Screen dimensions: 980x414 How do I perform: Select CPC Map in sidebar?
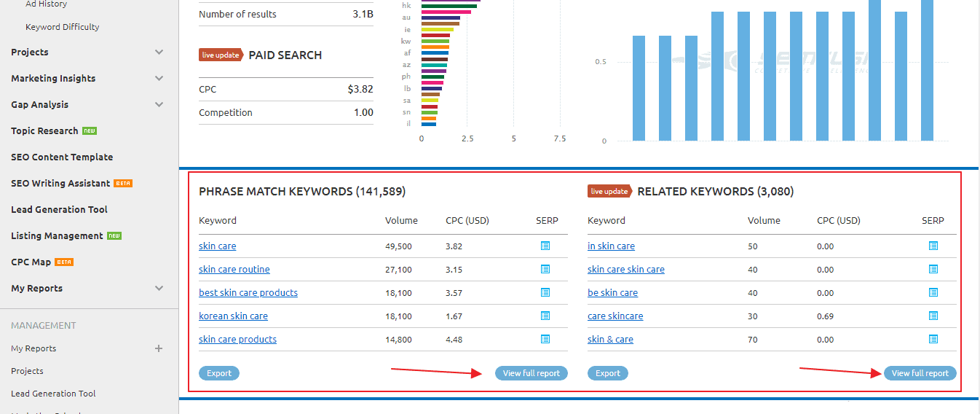[31, 262]
